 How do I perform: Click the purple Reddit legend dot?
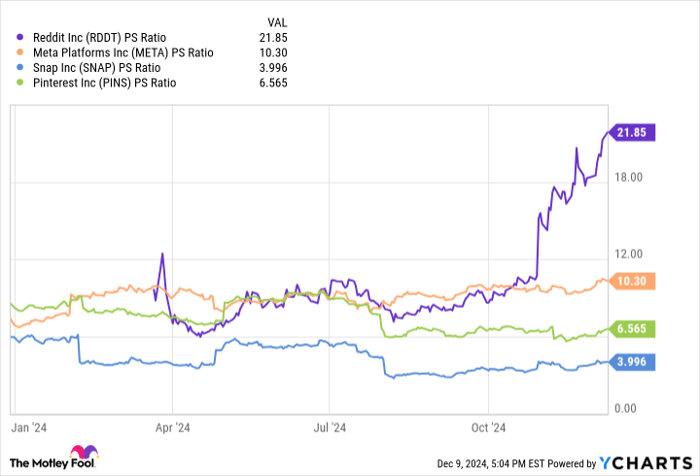pyautogui.click(x=20, y=38)
